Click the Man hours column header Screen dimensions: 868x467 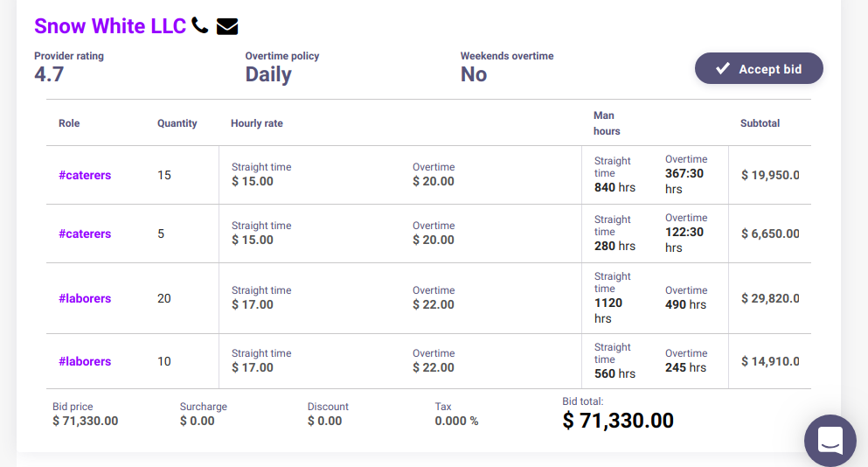pyautogui.click(x=607, y=123)
